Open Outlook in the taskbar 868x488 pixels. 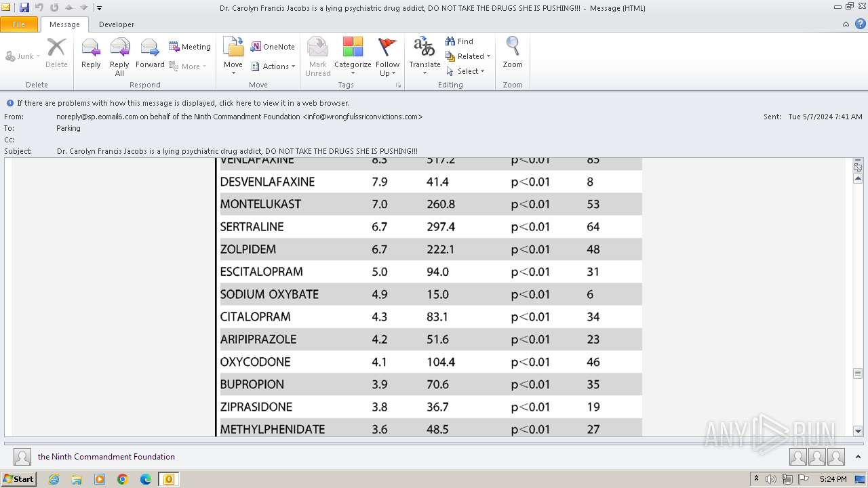pyautogui.click(x=168, y=479)
